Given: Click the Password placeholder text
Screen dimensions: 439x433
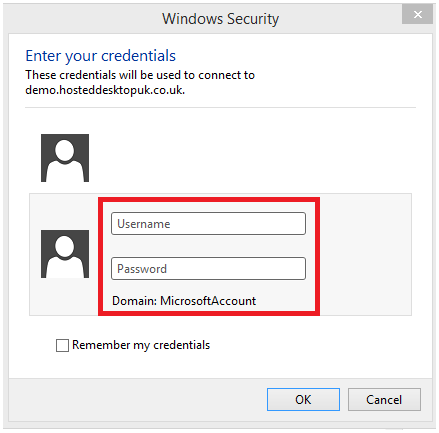Looking at the screenshot, I should (142, 269).
